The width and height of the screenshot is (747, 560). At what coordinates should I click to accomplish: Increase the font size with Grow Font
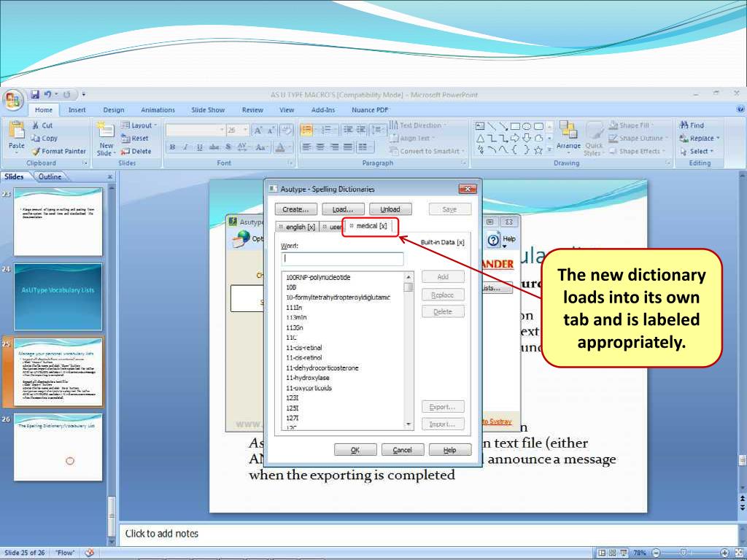(258, 130)
